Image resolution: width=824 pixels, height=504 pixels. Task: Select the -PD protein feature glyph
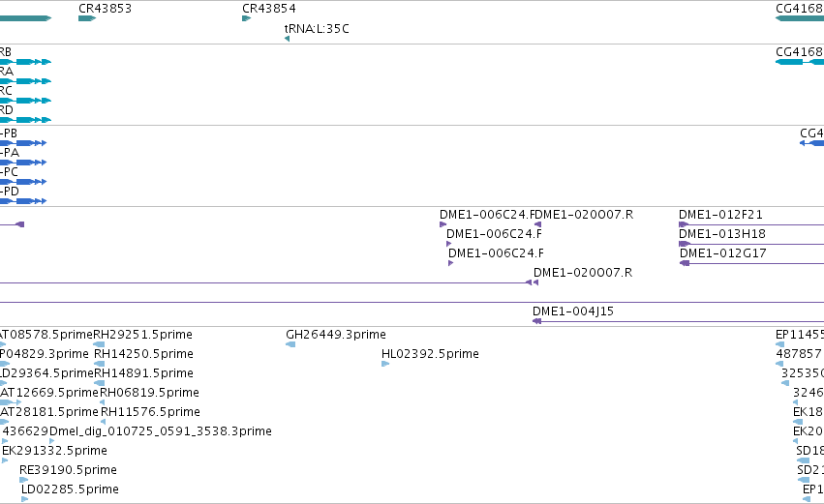tap(23, 201)
